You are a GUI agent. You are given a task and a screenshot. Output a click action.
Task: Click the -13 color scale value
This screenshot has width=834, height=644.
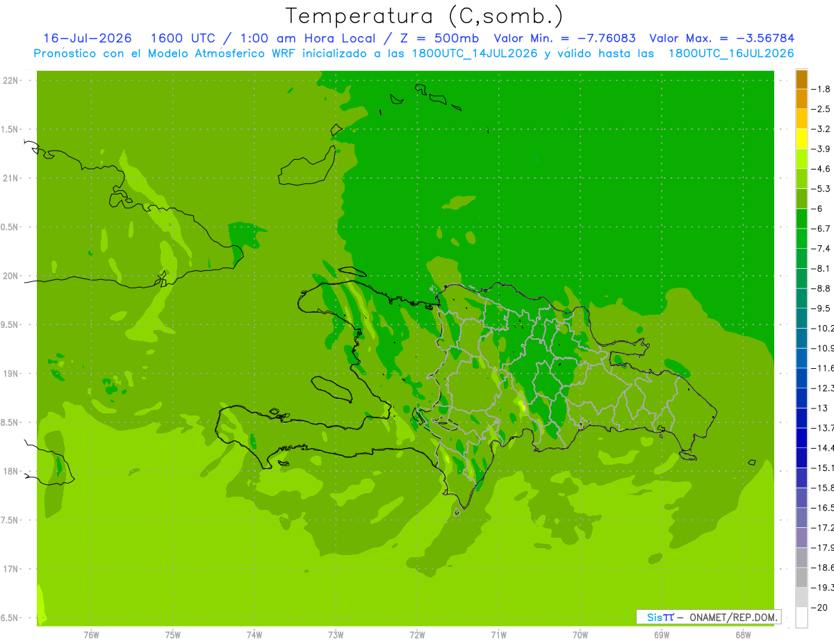pos(821,408)
